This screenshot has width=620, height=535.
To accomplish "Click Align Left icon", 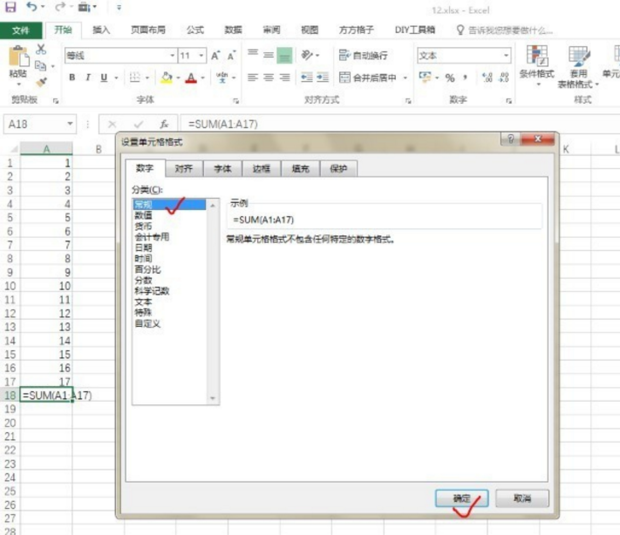I will coord(253,78).
